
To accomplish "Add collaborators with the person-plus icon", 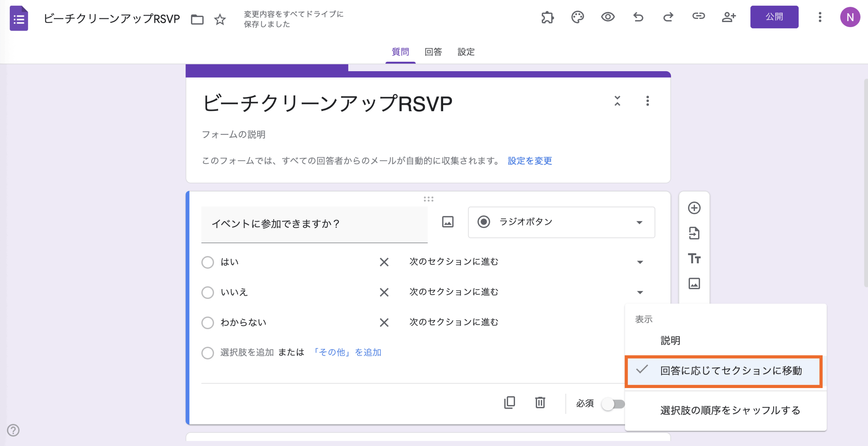I will (x=729, y=17).
